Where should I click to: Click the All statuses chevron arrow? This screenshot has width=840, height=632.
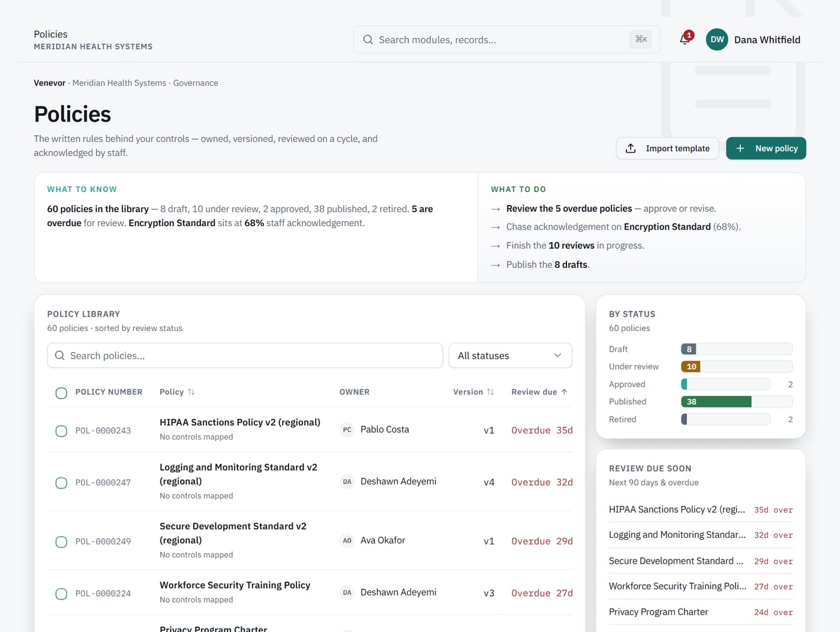coord(557,356)
